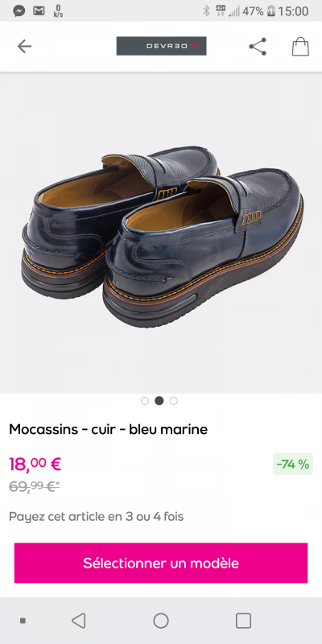This screenshot has height=644, width=322.
Task: Open the shopping bag cart icon
Action: (300, 47)
